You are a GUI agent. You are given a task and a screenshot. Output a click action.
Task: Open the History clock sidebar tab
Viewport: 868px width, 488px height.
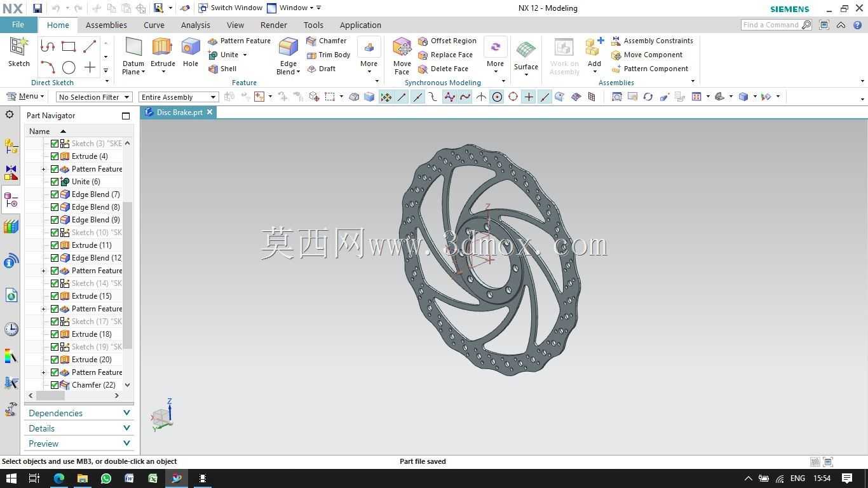pos(11,329)
